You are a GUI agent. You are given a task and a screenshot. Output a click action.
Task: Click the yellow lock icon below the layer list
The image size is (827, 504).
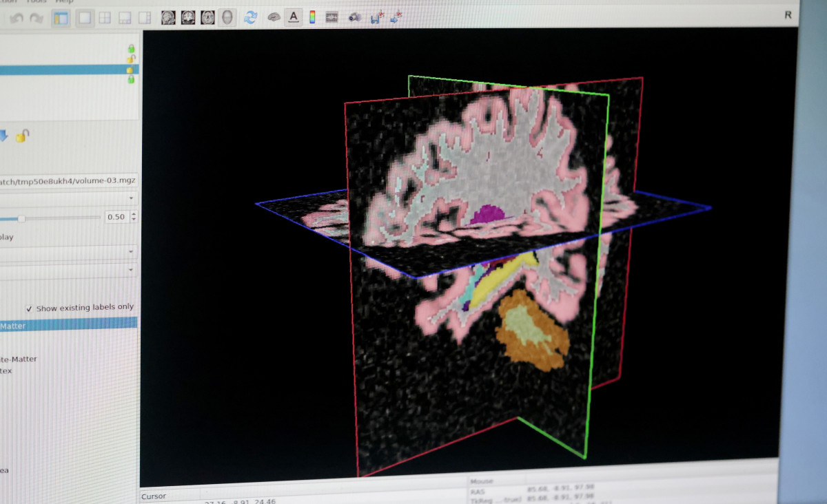pos(23,136)
